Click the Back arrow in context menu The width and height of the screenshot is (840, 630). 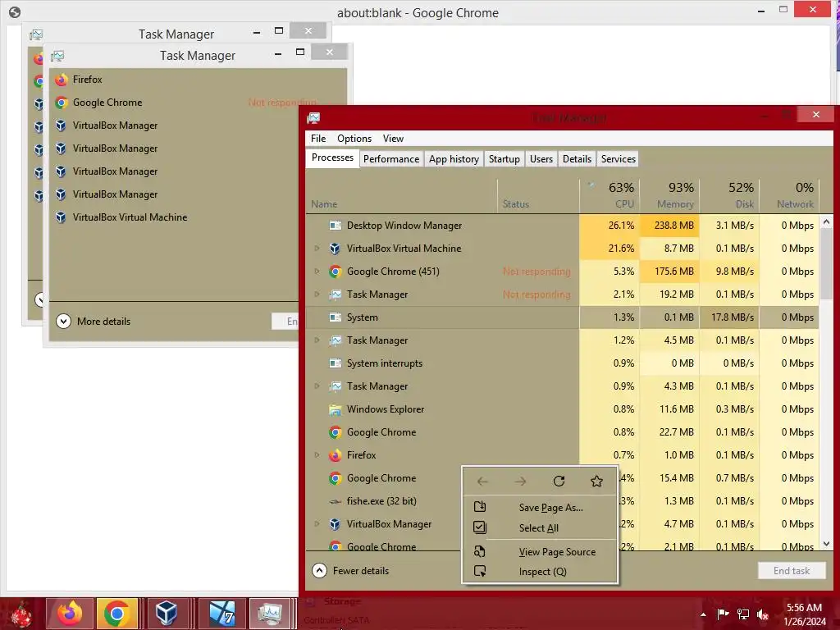click(482, 481)
